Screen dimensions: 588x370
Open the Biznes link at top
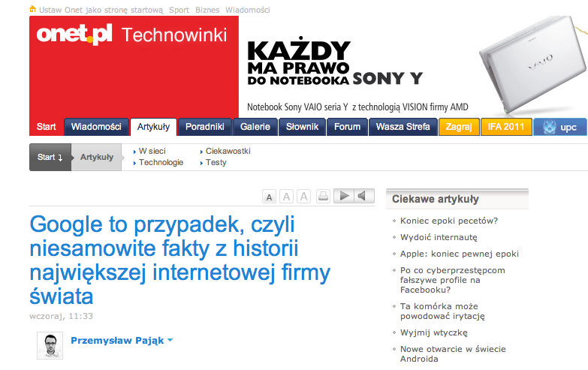(x=207, y=10)
